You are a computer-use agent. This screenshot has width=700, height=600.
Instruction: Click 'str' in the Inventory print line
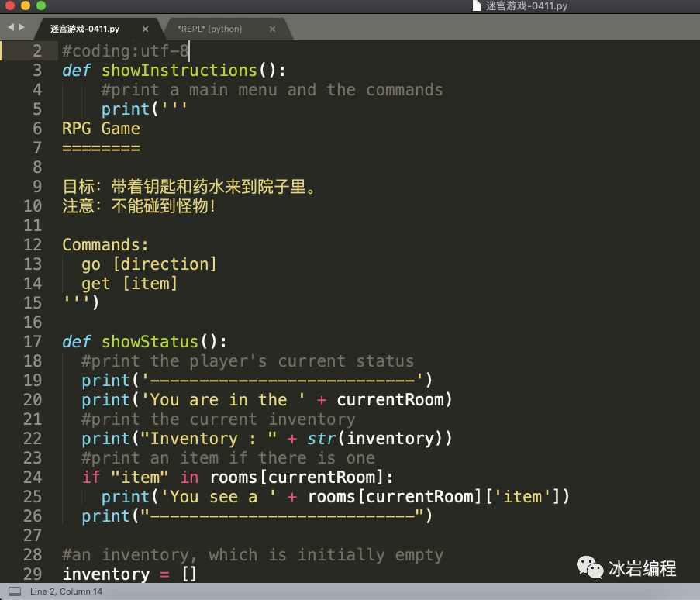322,439
